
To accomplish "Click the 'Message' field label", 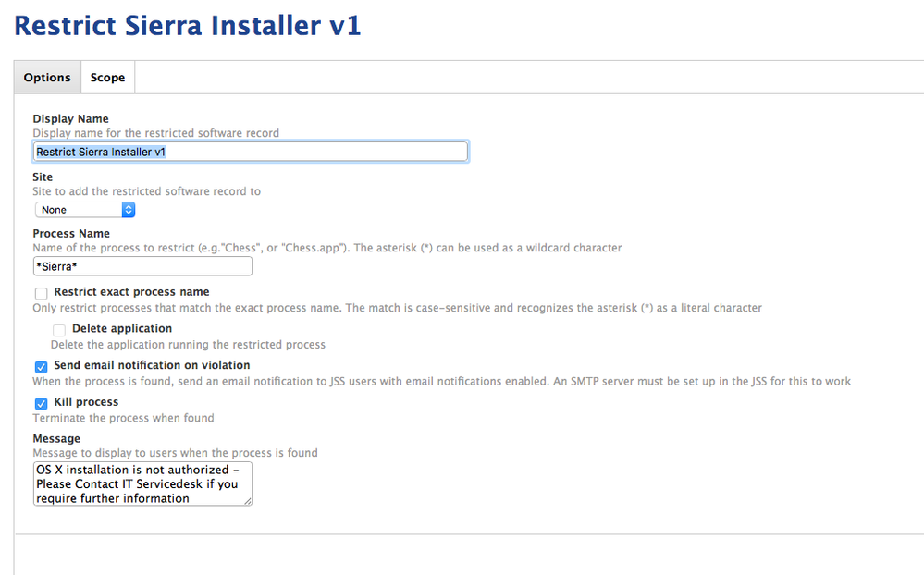I will pos(56,438).
